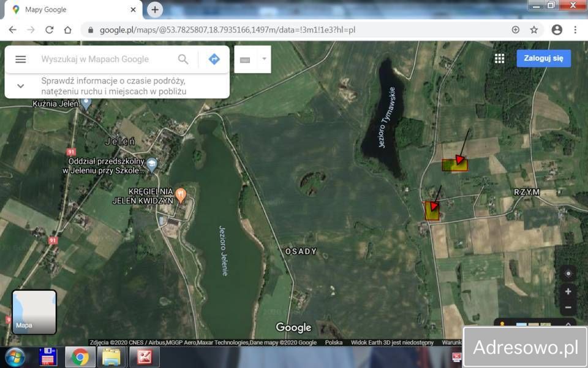588x368 pixels.
Task: Go forward in browser history
Action: (31, 29)
